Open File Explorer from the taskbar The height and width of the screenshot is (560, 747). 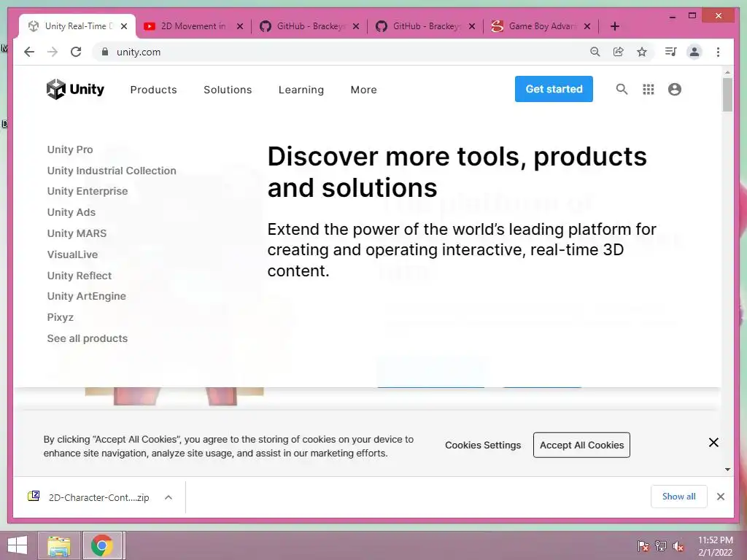pos(59,545)
